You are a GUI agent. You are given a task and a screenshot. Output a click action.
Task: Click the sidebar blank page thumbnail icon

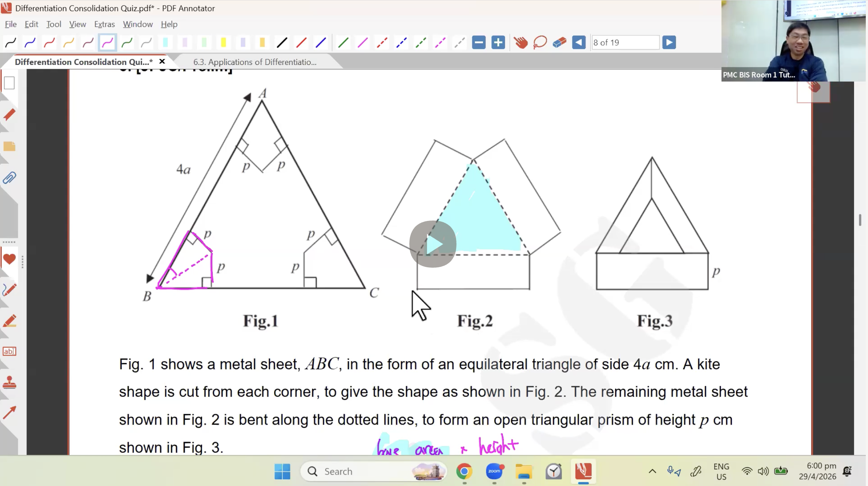(x=9, y=83)
